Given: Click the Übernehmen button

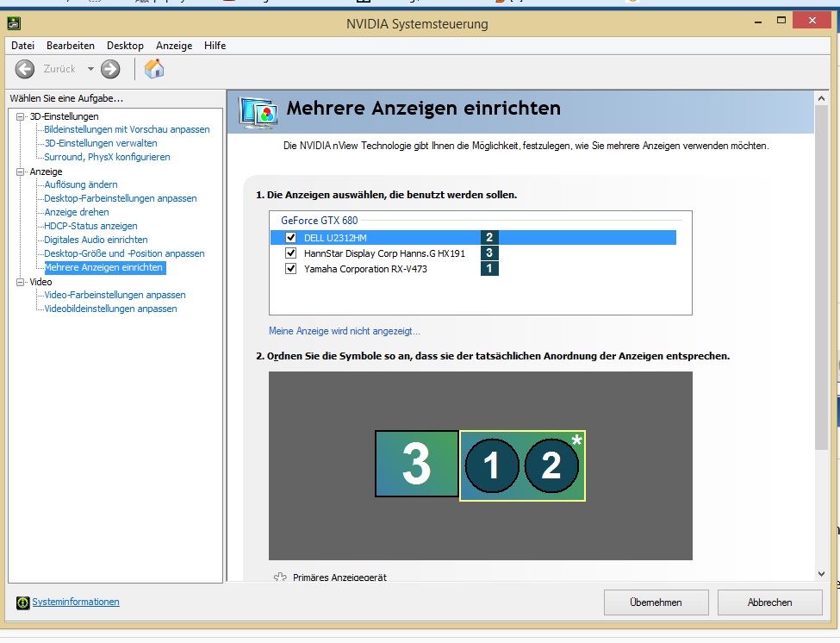Looking at the screenshot, I should 656,602.
